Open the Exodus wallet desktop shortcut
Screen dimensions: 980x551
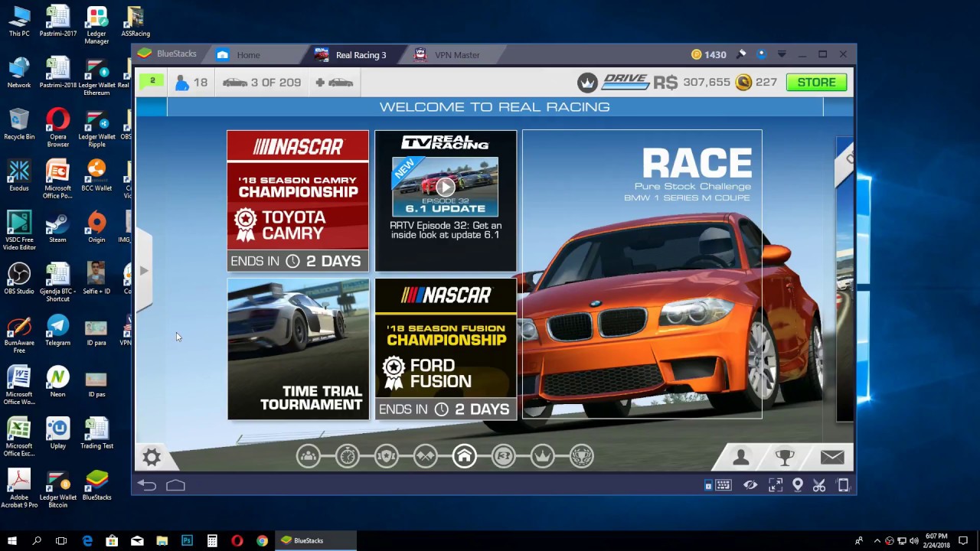[x=19, y=175]
